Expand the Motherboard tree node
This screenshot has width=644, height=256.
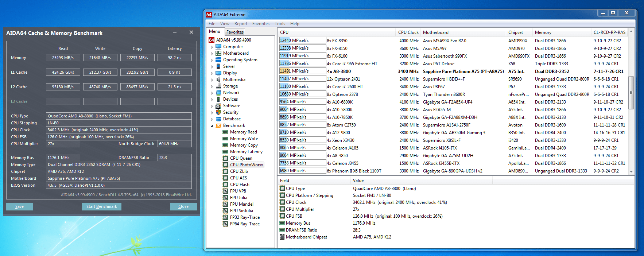click(x=212, y=54)
